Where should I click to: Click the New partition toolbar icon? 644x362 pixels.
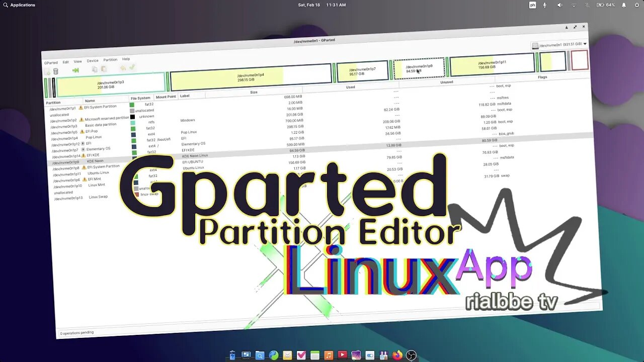click(x=47, y=71)
